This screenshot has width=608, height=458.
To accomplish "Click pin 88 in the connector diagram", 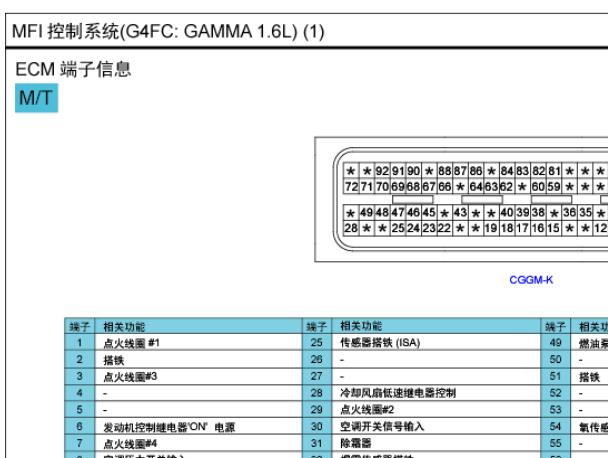I will tap(445, 171).
